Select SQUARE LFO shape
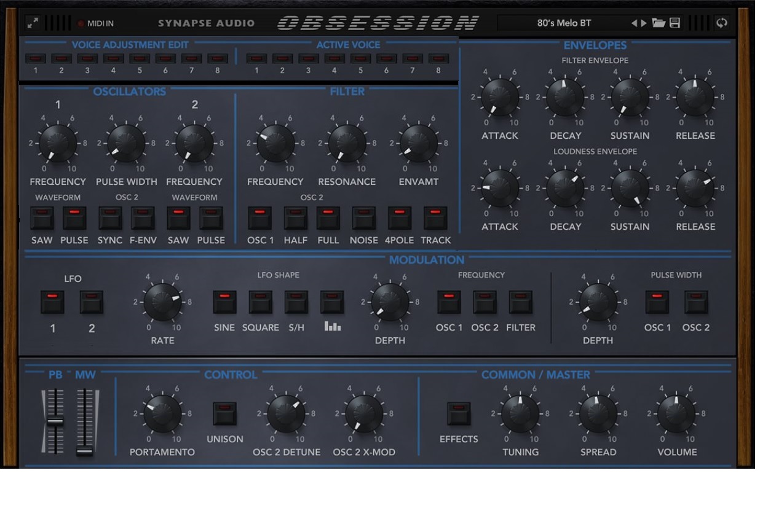Image resolution: width=760 pixels, height=532 pixels. click(x=260, y=302)
